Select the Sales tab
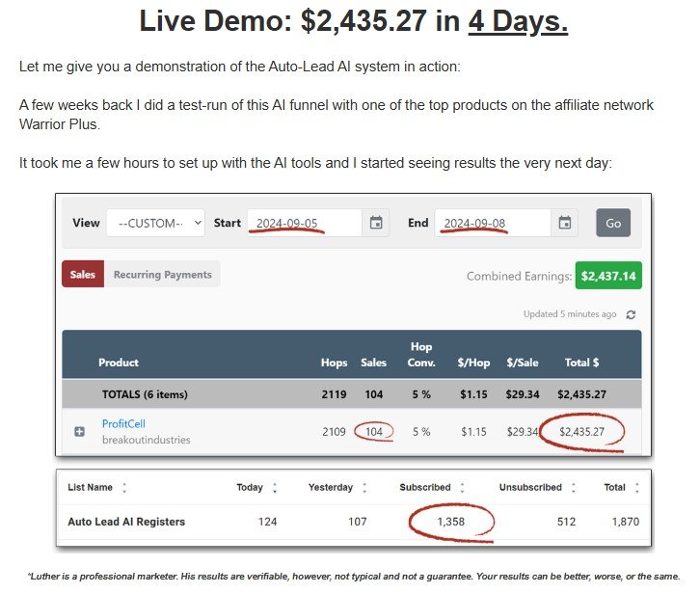The width and height of the screenshot is (700, 593). click(x=83, y=274)
